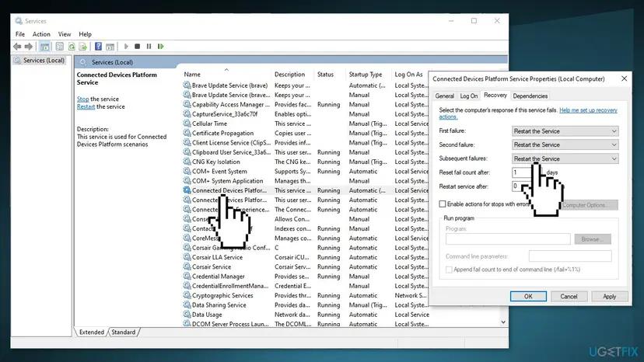
Task: Toggle the console tree toolbar icon
Action: click(44, 47)
